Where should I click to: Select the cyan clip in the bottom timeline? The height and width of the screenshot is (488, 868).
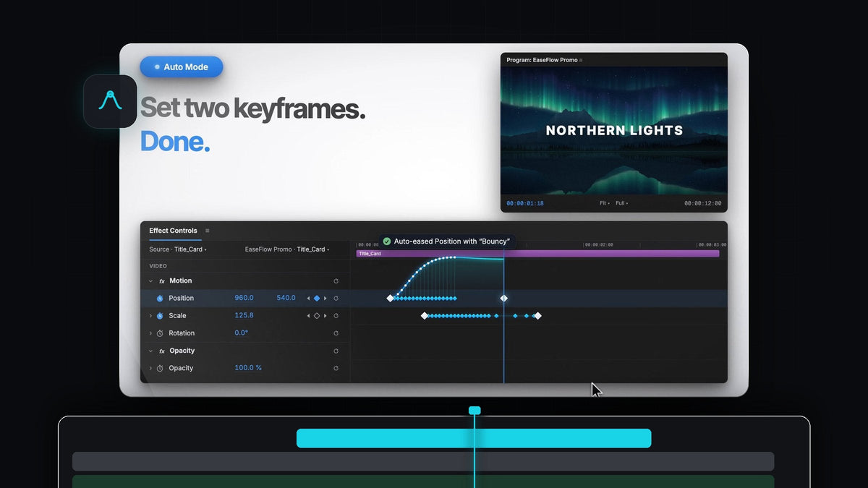pyautogui.click(x=474, y=438)
